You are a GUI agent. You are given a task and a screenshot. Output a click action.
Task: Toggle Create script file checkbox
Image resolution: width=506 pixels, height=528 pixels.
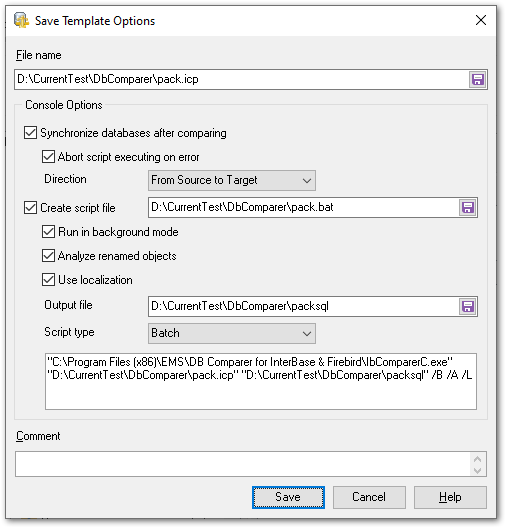tap(30, 207)
